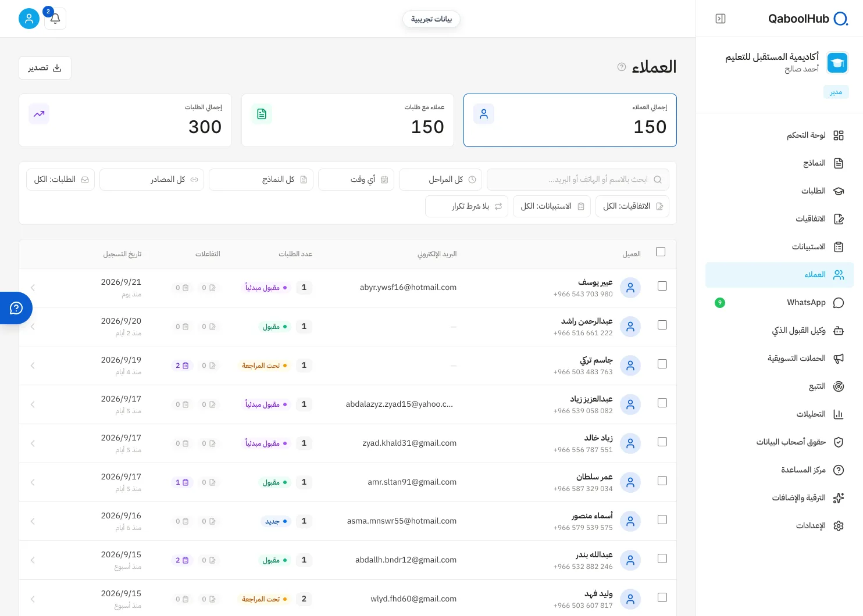Open the notifications bell
The image size is (863, 616).
click(55, 19)
